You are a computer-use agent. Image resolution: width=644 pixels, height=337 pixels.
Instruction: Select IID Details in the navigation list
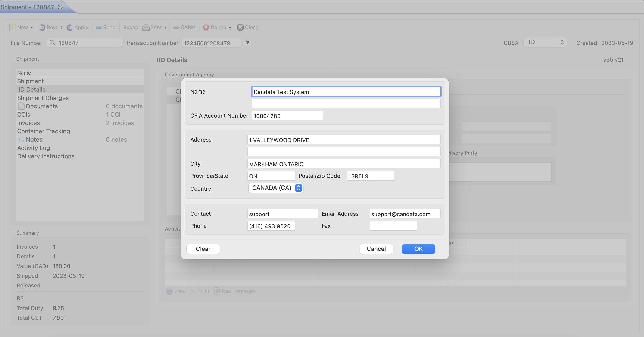(80, 90)
